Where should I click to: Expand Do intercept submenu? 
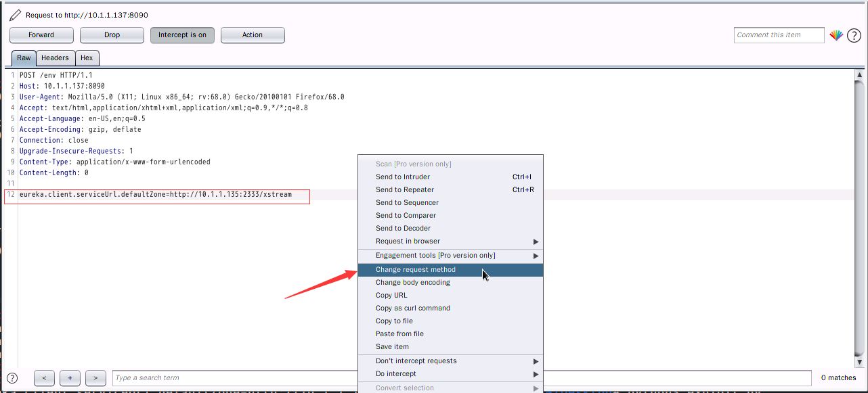450,373
